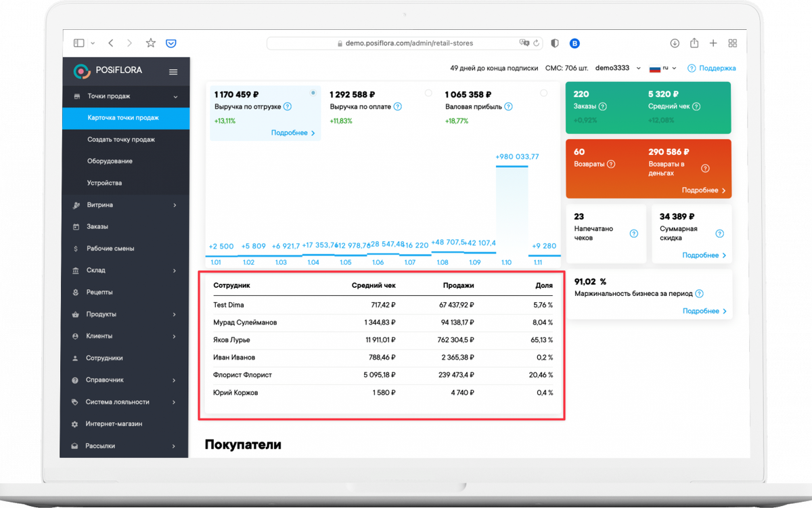Screen dimensions: 812x508
Task: Click the help icon next to Средний чек
Action: point(696,106)
